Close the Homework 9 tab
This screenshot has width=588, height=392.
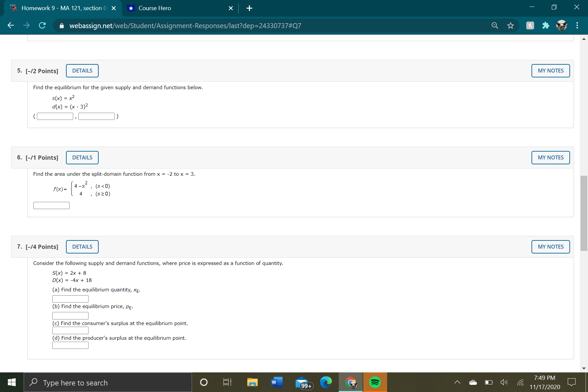114,8
